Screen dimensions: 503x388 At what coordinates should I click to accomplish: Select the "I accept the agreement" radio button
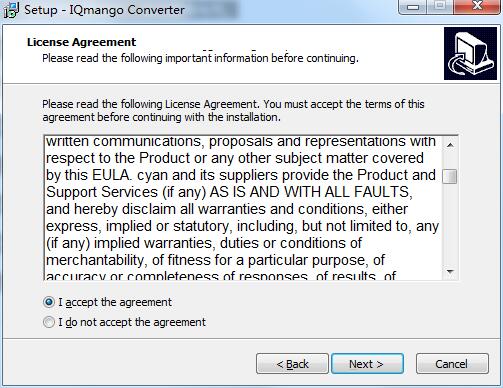[x=49, y=302]
